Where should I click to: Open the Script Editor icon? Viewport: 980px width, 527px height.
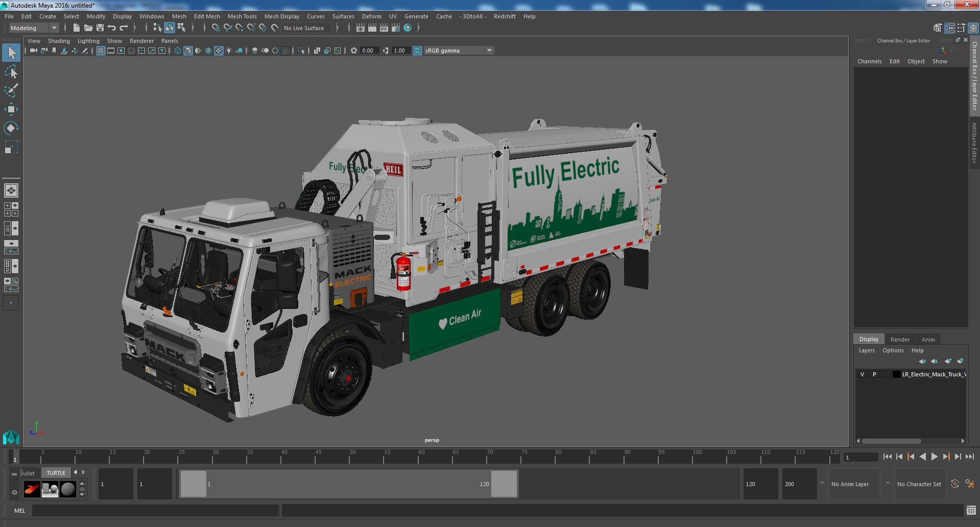[971, 510]
